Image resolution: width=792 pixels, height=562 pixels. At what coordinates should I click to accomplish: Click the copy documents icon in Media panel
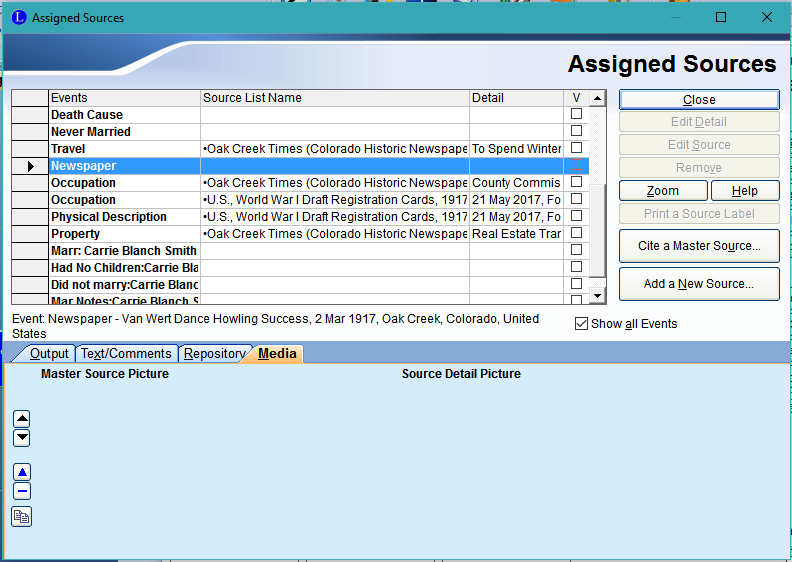point(22,517)
